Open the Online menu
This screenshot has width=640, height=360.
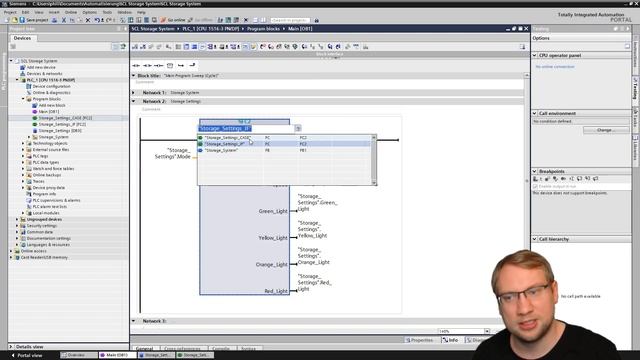click(71, 12)
